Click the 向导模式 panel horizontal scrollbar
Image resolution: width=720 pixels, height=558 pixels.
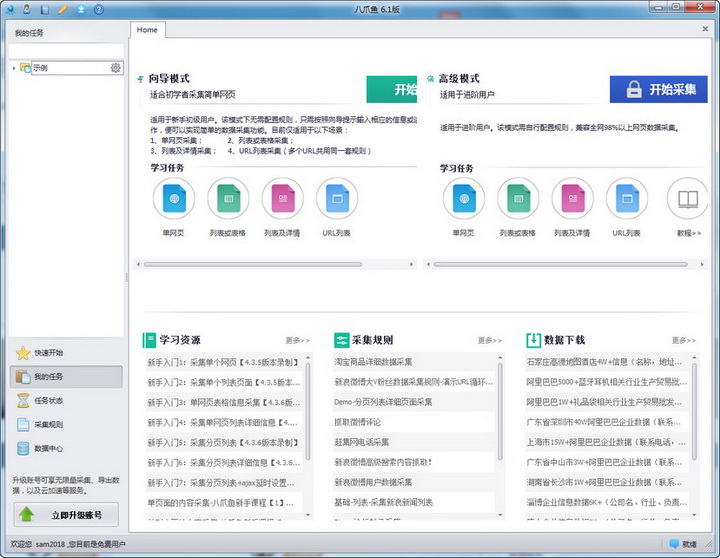[x=253, y=265]
